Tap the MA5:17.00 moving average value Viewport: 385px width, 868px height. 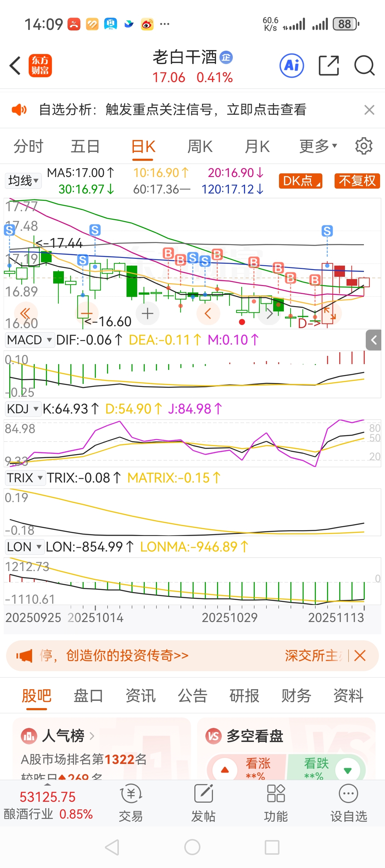click(x=81, y=173)
